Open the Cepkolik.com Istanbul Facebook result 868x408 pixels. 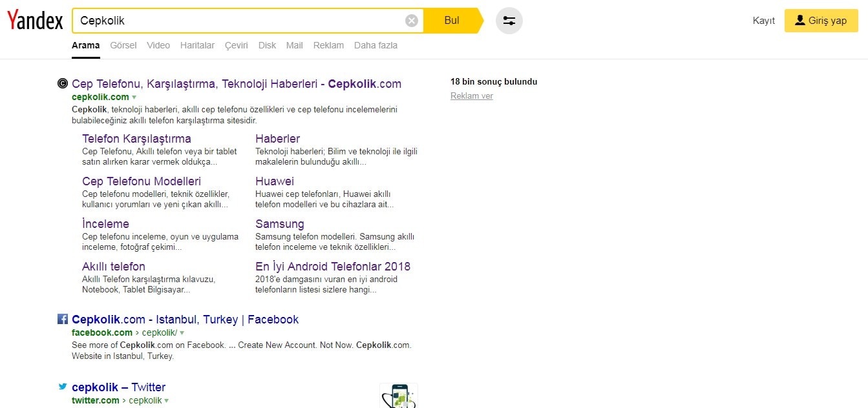pos(185,320)
